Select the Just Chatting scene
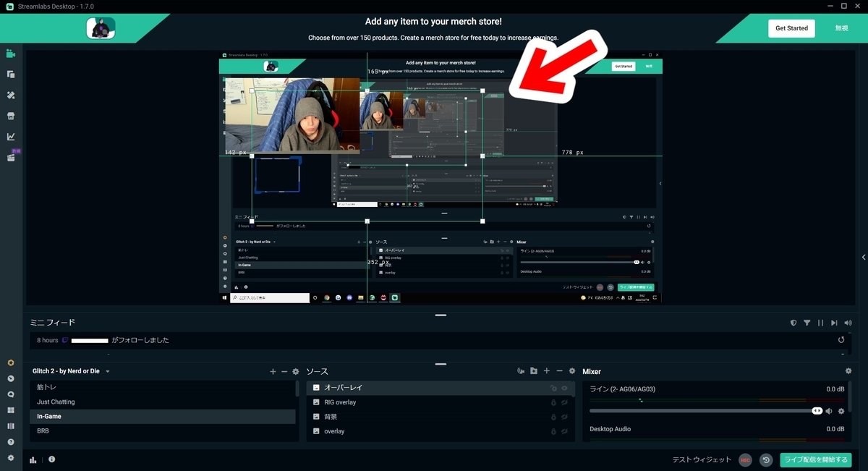 point(163,402)
